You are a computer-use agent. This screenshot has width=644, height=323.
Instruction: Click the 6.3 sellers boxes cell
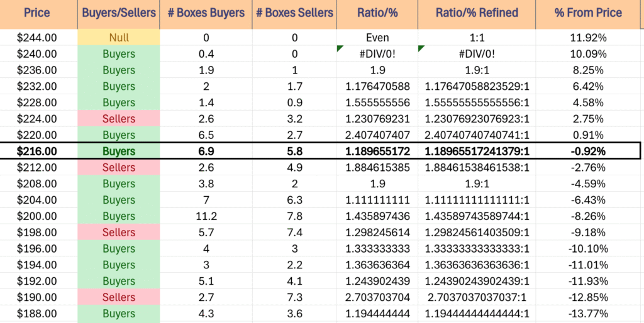(x=294, y=200)
